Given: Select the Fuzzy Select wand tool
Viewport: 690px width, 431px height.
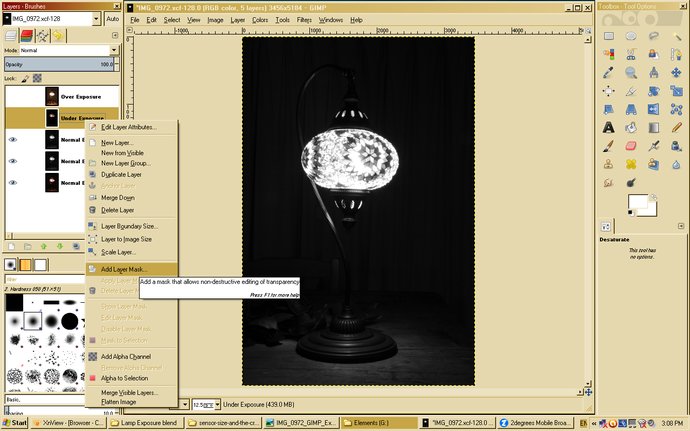Looking at the screenshot, I should coord(676,36).
